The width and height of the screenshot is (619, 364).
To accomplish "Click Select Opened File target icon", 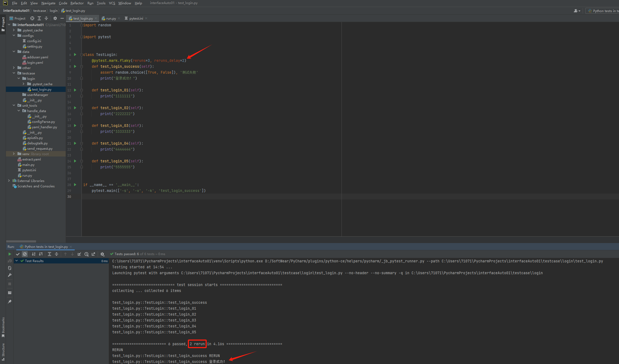I will pos(32,18).
